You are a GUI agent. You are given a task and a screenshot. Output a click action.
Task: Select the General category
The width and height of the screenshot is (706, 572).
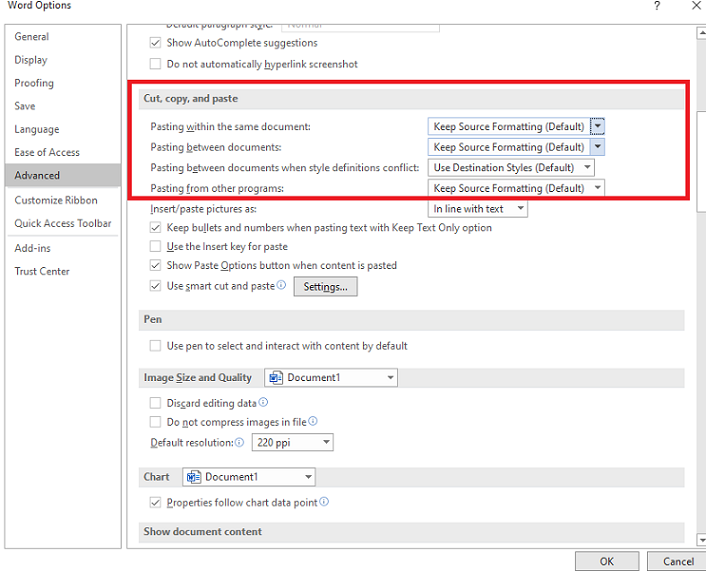[63, 36]
